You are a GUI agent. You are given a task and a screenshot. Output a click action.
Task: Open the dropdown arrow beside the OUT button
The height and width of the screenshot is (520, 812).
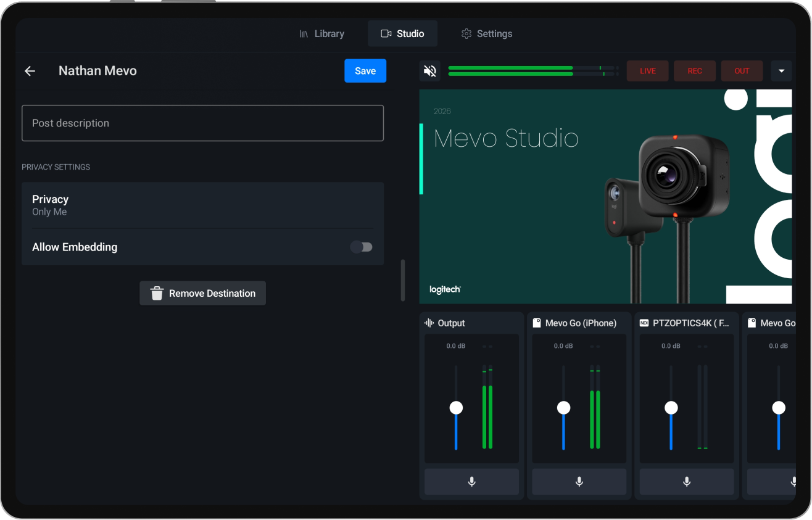(x=781, y=70)
